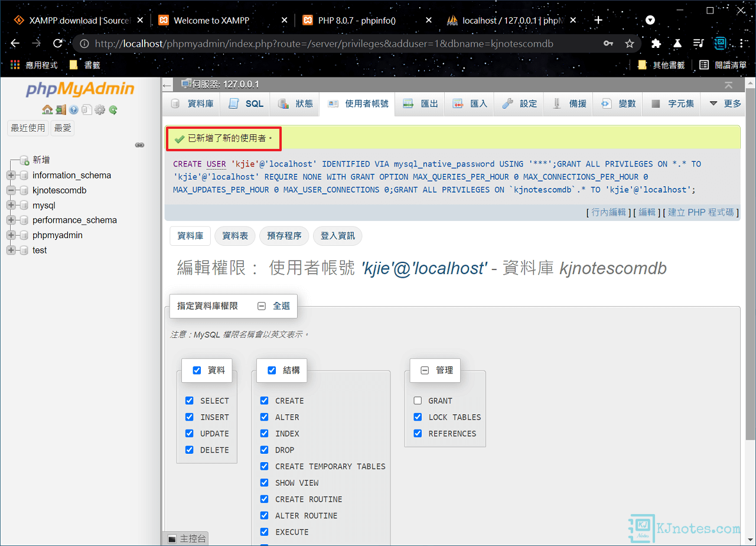Open the 資料庫 top menu tab
Screen dimensions: 756x546
click(192, 104)
